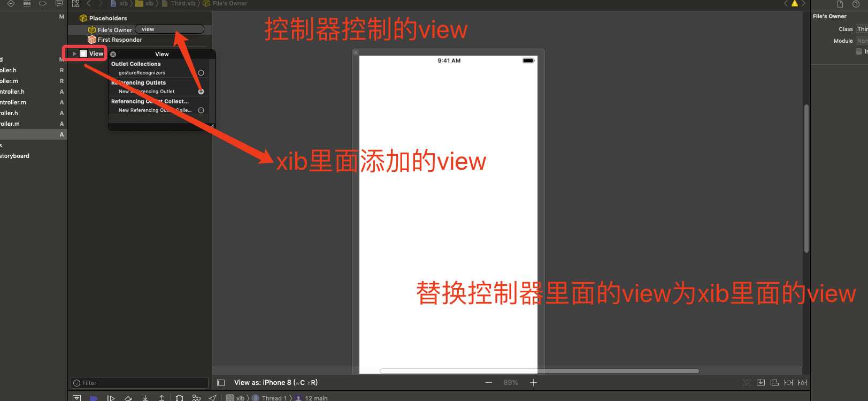
Task: Expand the View disclosure triangle
Action: [x=74, y=54]
